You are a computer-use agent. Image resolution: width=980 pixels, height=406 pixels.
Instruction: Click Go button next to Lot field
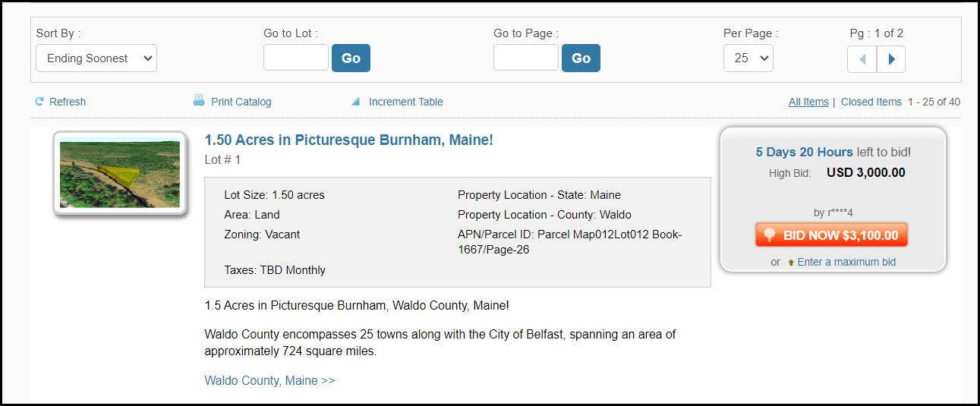[351, 58]
